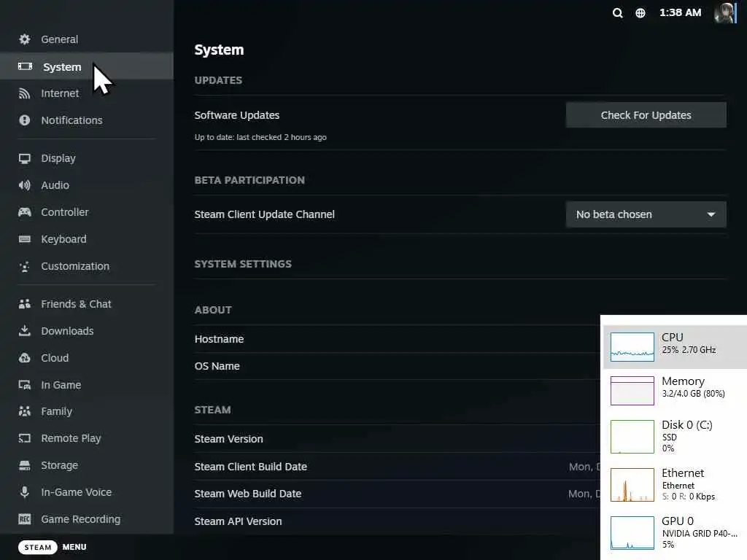
Task: Select the Memory usage graph entry
Action: 675,391
